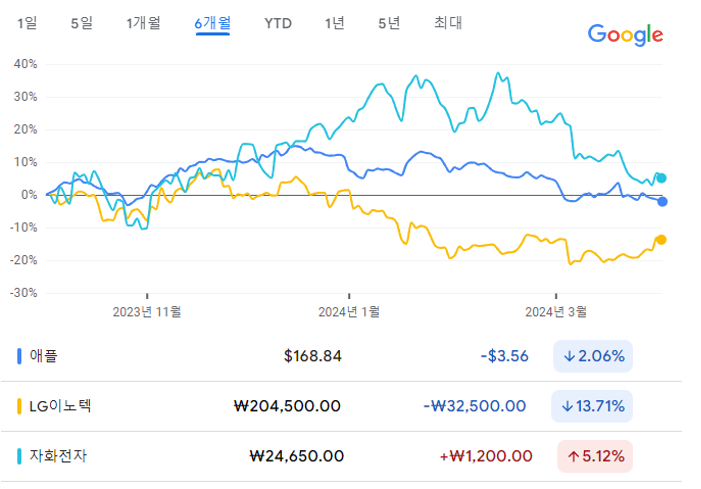
Task: Click the 5.12% increase badge
Action: 595,456
